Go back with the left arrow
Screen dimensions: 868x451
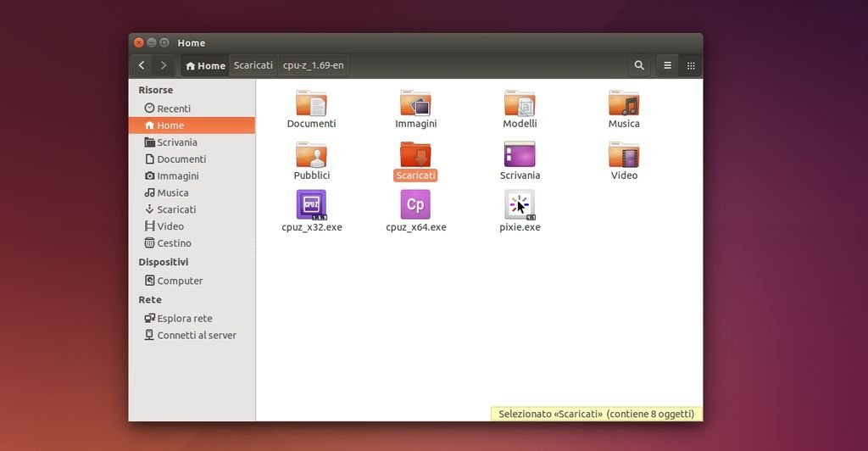click(x=142, y=65)
